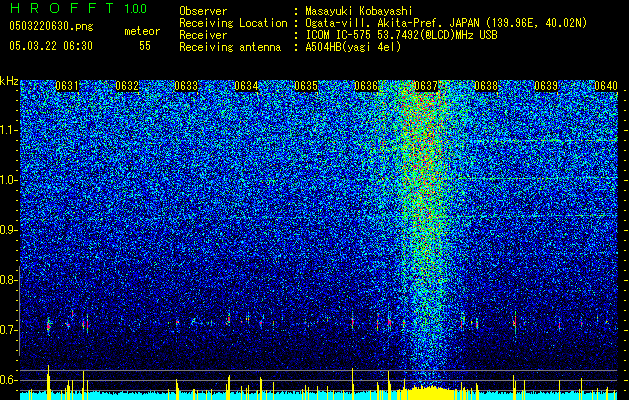The image size is (629, 400).
Task: Click the 1.0.0 version number
Action: (136, 9)
